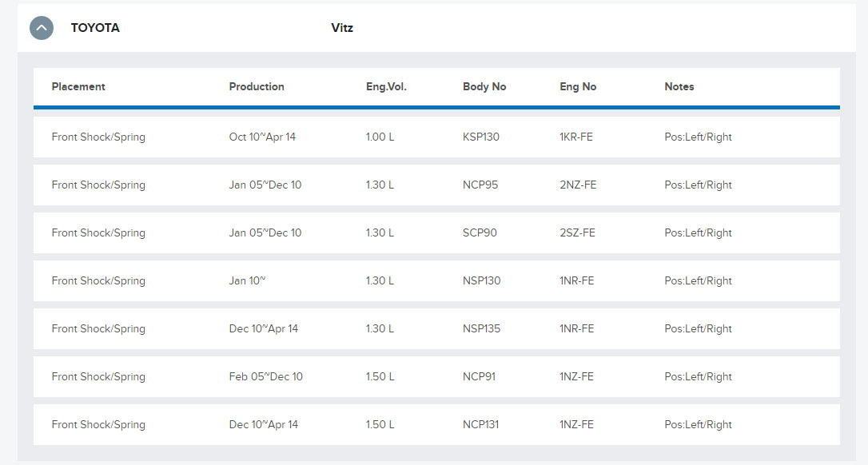This screenshot has width=868, height=465.
Task: Select Pos:Left/Right in NCP95 row
Action: pyautogui.click(x=698, y=185)
